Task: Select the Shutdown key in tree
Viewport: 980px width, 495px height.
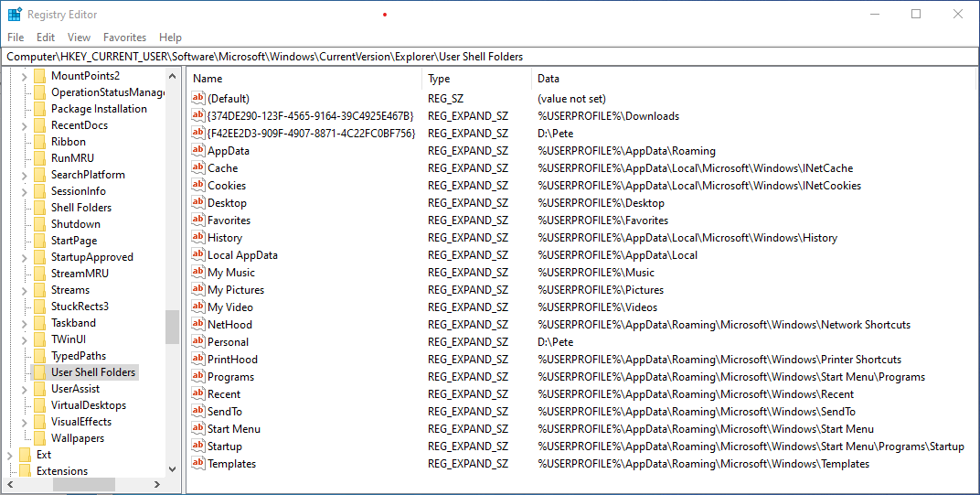Action: pos(76,224)
